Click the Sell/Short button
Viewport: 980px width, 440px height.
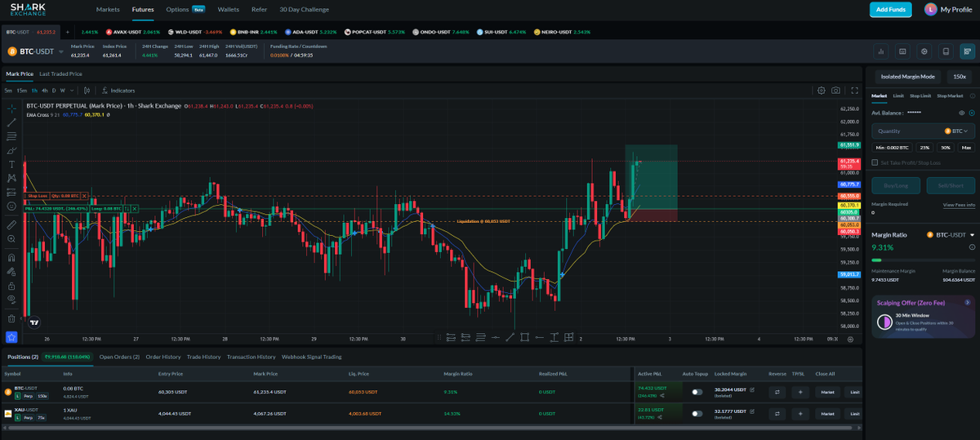point(951,185)
